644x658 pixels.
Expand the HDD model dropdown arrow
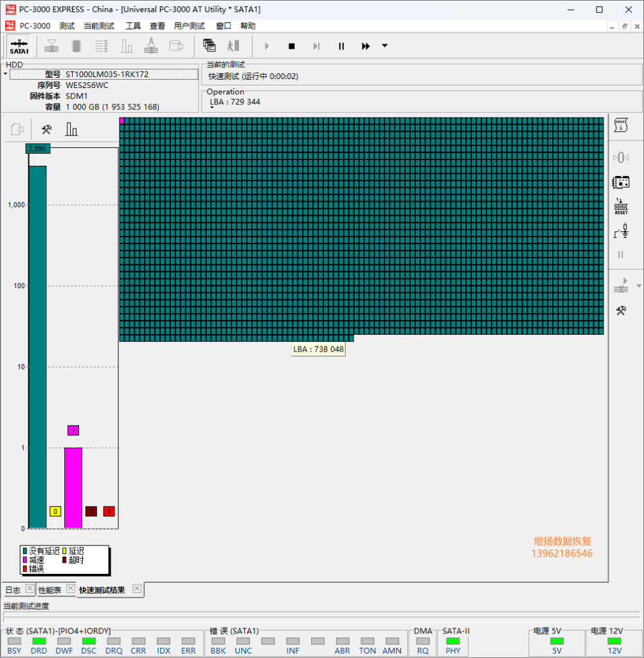[5, 75]
